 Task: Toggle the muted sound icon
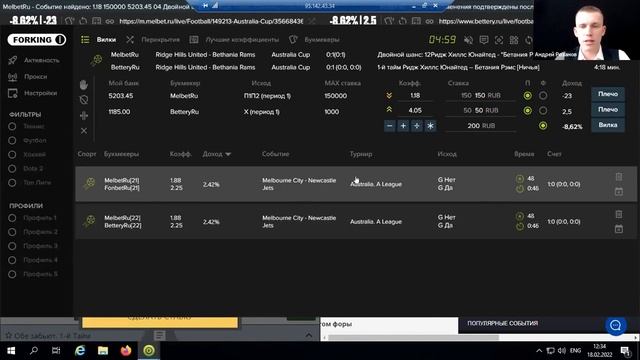(469, 40)
